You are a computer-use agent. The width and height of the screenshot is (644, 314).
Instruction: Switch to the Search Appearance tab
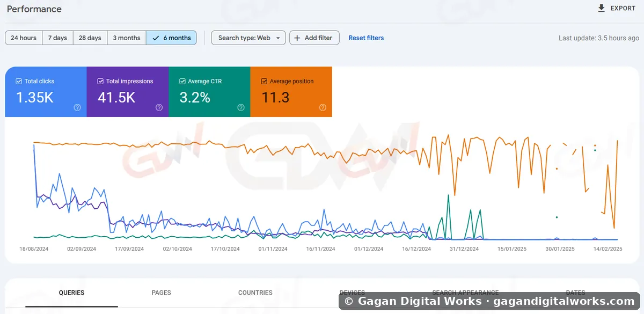(x=465, y=293)
